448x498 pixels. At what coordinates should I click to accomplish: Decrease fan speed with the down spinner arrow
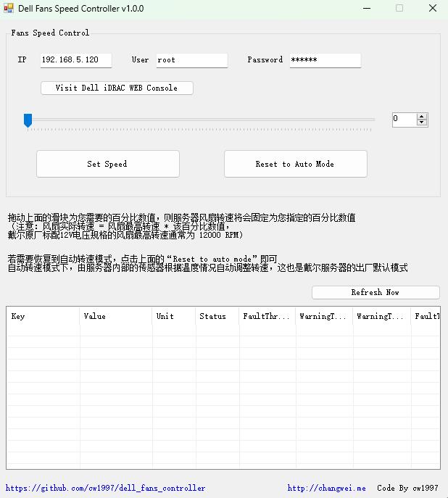(422, 123)
